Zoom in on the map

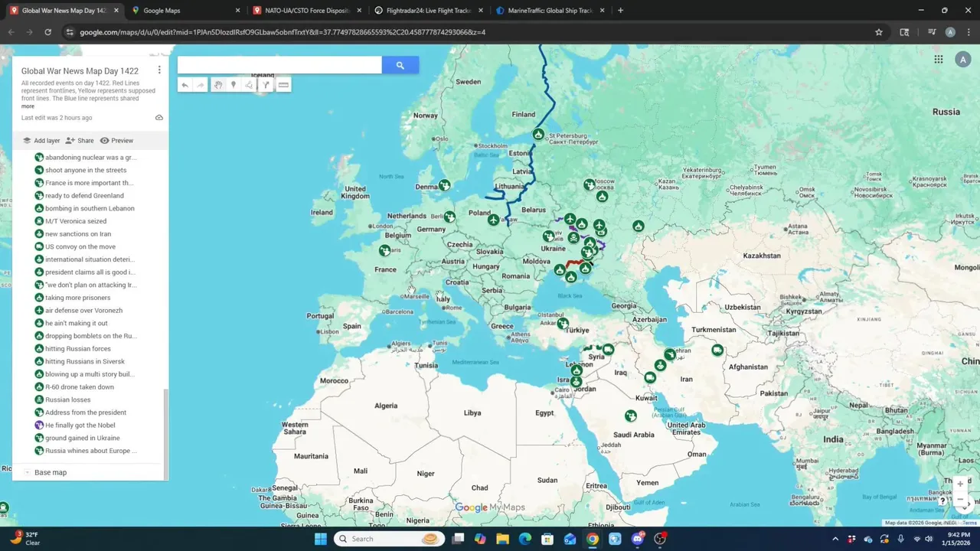point(960,484)
